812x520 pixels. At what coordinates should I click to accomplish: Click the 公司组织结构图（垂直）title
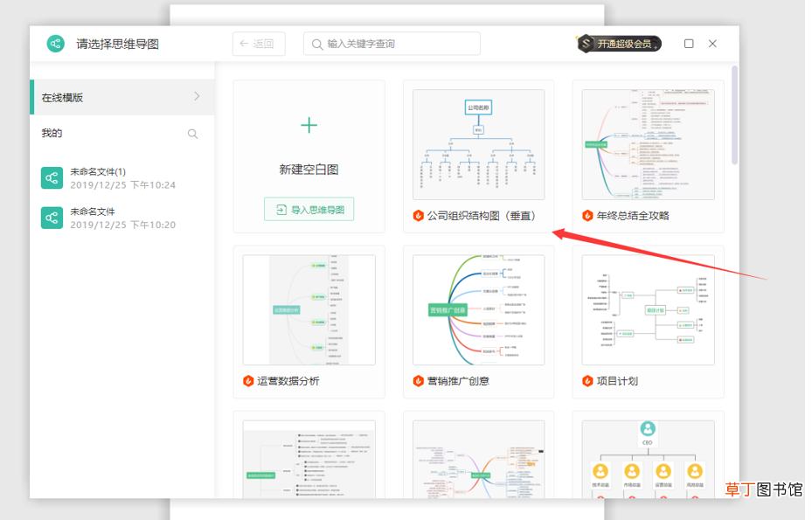[x=481, y=216]
